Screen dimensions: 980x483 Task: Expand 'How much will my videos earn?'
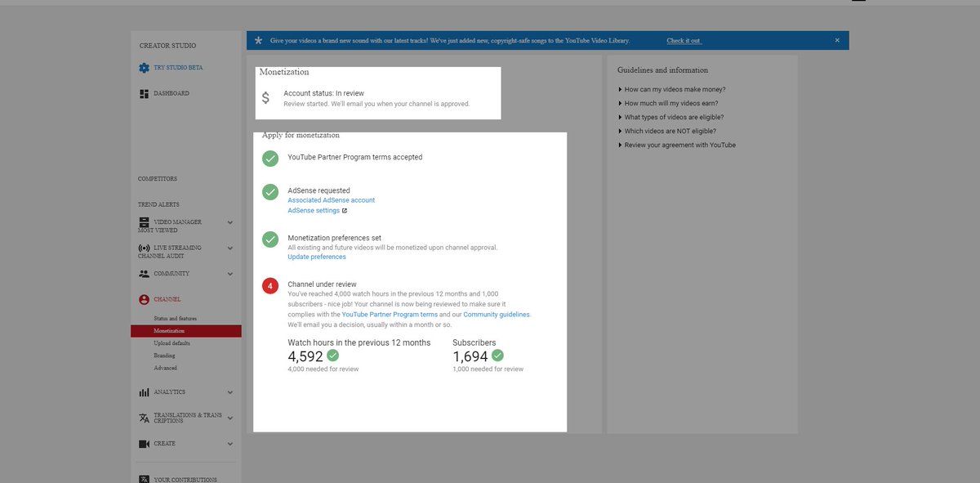click(x=668, y=104)
